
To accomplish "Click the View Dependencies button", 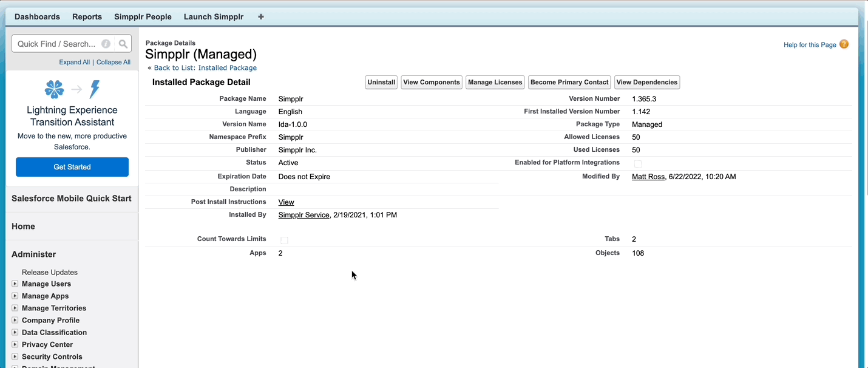I will click(647, 83).
